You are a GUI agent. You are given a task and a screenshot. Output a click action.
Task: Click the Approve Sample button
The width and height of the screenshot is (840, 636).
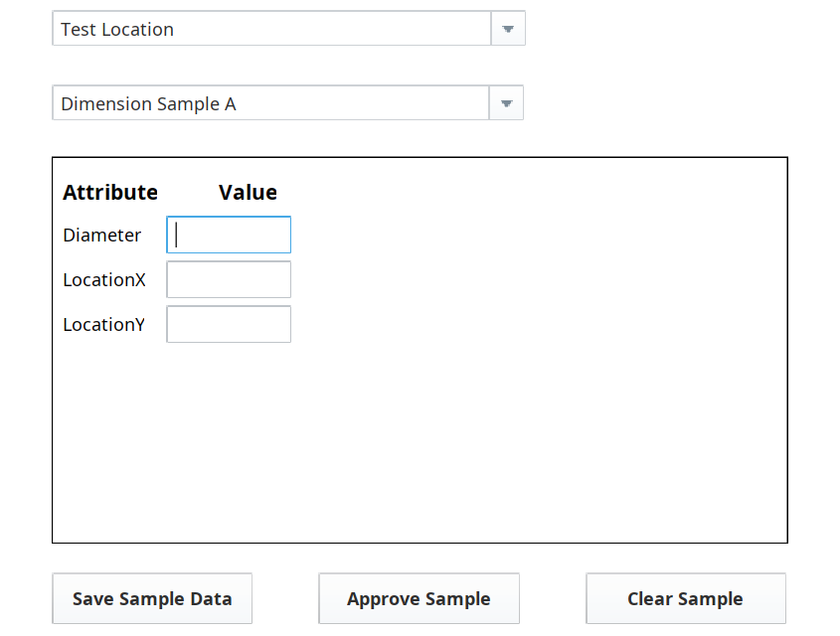[x=419, y=599]
